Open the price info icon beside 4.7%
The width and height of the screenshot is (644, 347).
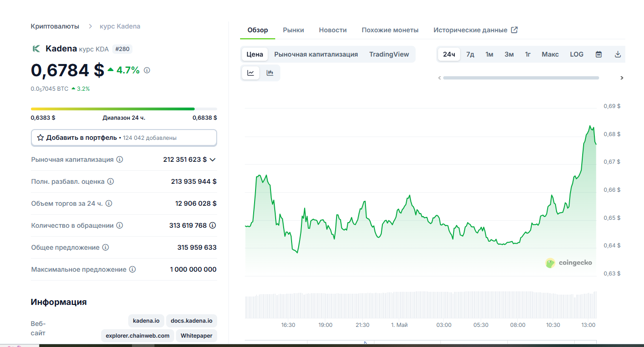[147, 70]
